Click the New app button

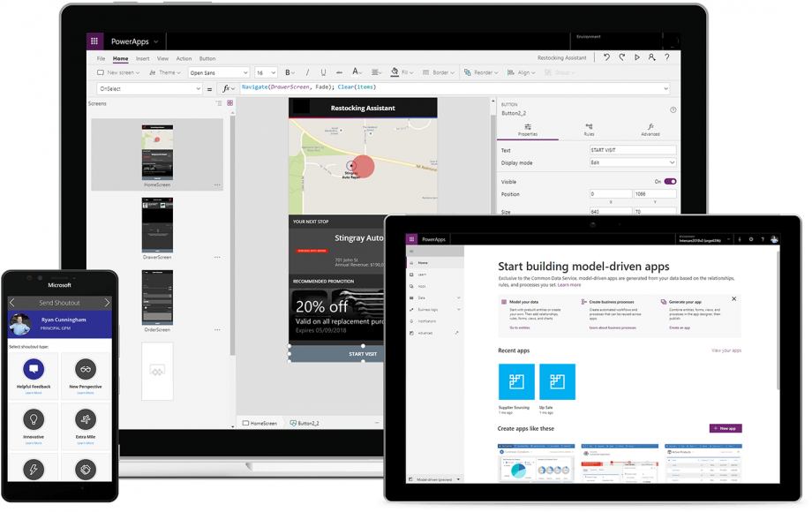tap(725, 428)
